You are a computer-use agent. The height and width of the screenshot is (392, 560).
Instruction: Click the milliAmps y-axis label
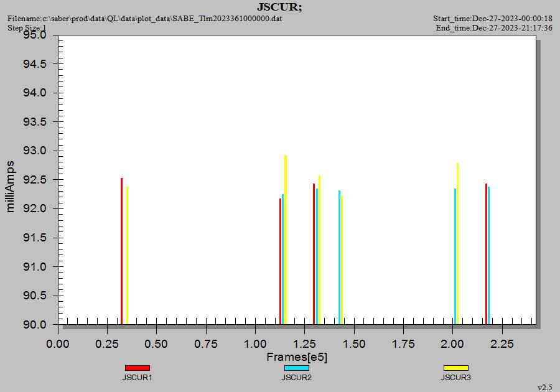coord(11,187)
